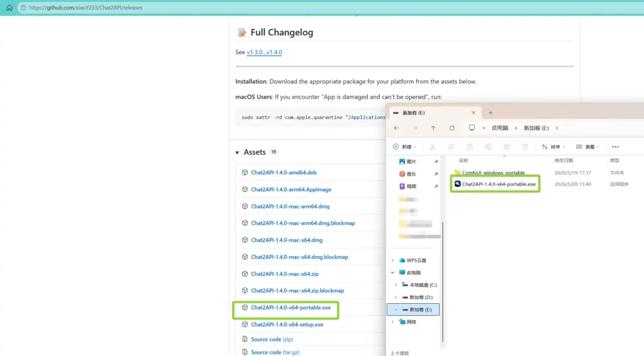Screen dimensions: 644x356
Task: Collapse the 此电脑 tree node
Action: (x=392, y=272)
